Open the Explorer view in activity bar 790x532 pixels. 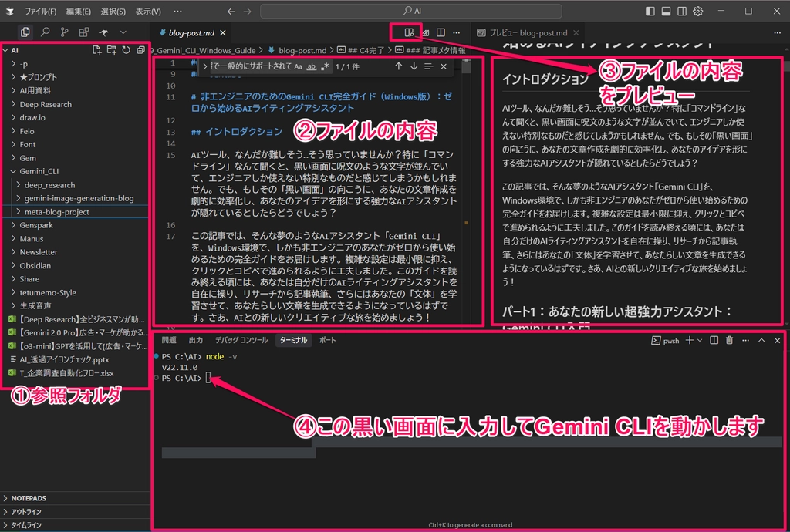(x=25, y=32)
